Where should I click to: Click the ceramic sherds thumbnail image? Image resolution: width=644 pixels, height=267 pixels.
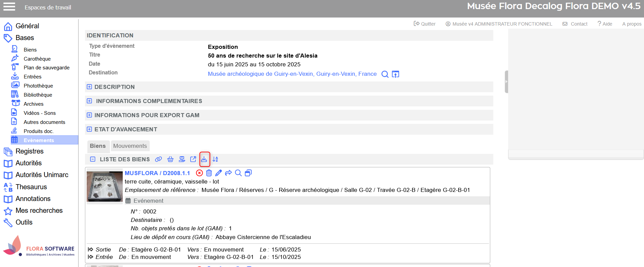click(105, 186)
